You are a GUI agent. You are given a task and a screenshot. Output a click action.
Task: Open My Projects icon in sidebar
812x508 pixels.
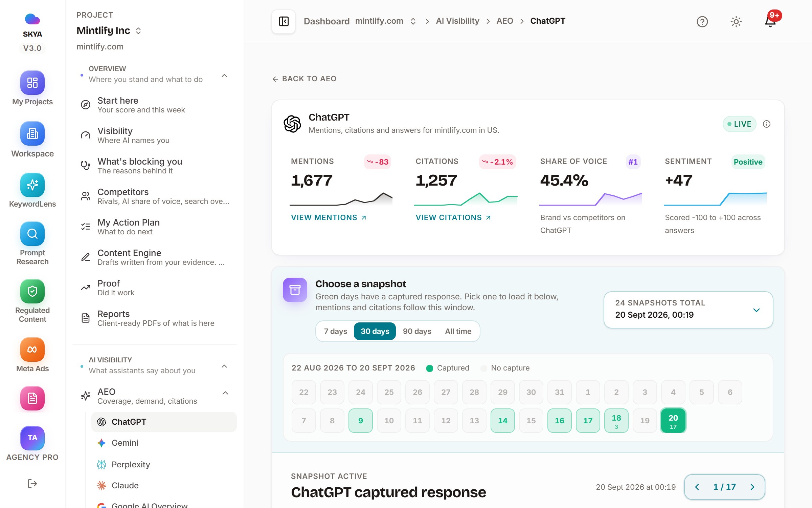32,83
